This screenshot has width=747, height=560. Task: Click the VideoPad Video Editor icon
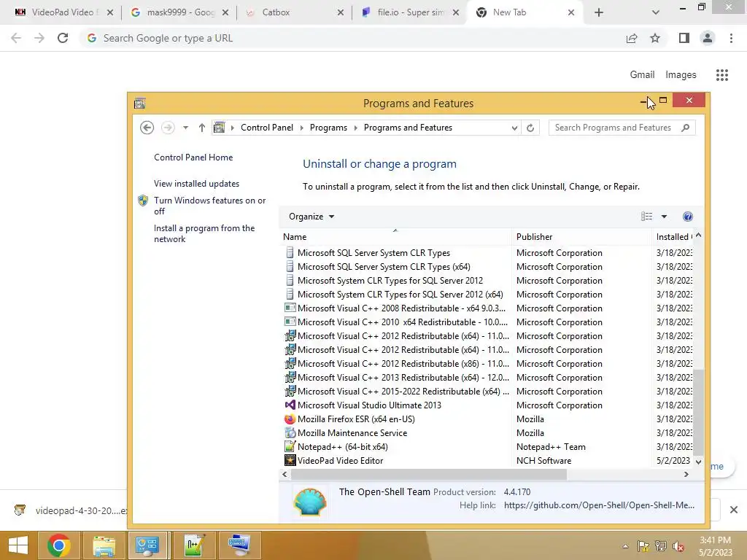pos(290,461)
